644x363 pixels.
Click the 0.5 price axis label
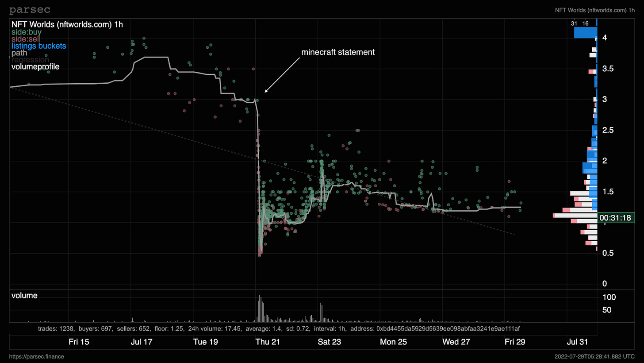tap(608, 253)
